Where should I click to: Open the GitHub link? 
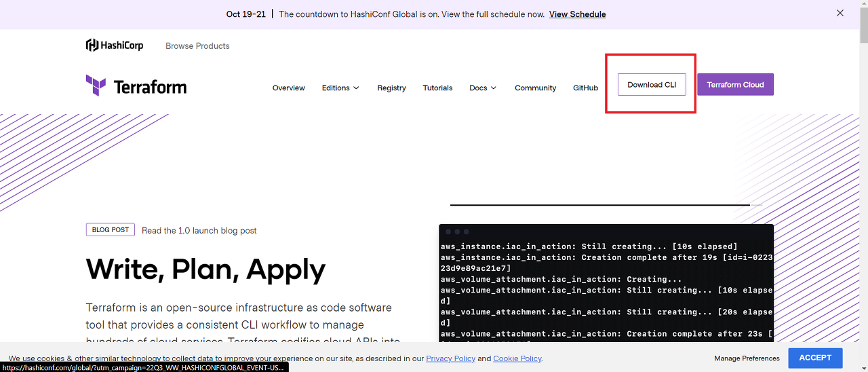click(x=585, y=88)
